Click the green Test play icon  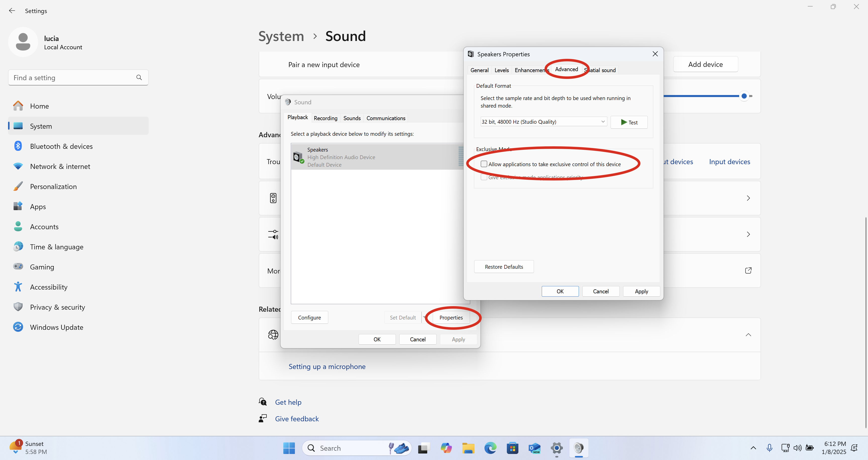[x=624, y=122]
